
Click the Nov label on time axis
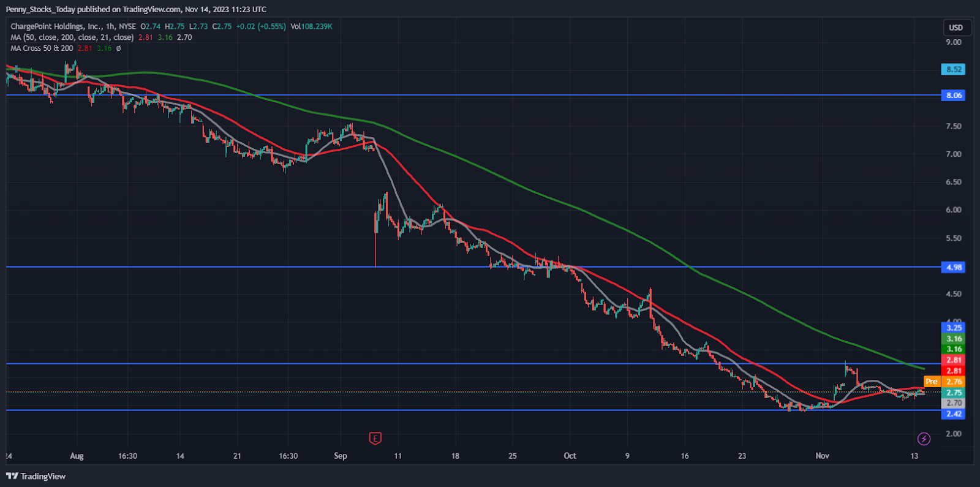pyautogui.click(x=822, y=456)
